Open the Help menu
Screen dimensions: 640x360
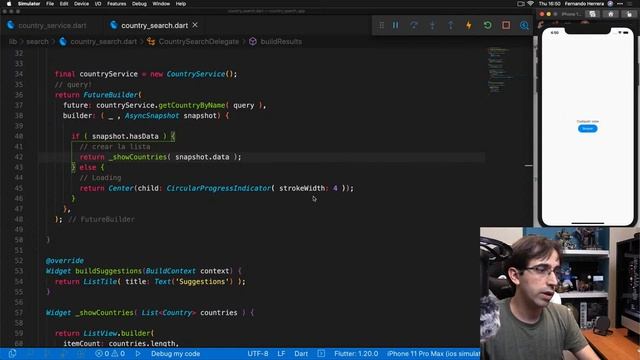tap(181, 4)
